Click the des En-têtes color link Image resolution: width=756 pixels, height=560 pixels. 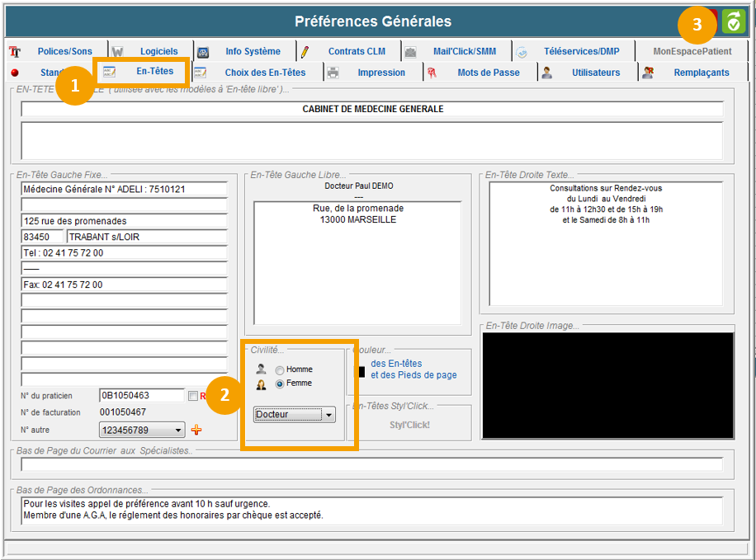[x=395, y=364]
